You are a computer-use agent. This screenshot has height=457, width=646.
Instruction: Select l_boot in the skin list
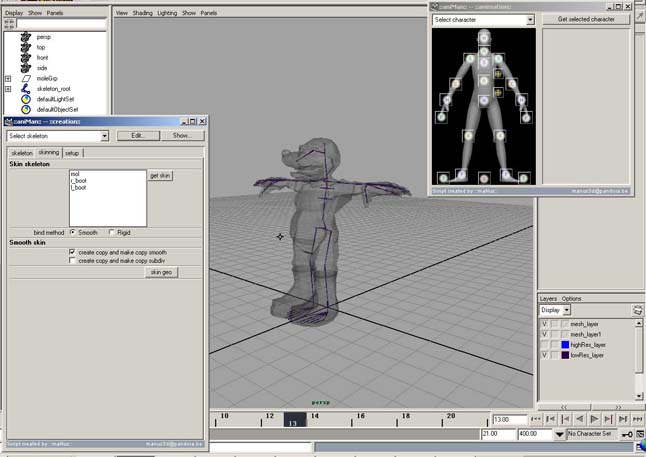(x=78, y=187)
